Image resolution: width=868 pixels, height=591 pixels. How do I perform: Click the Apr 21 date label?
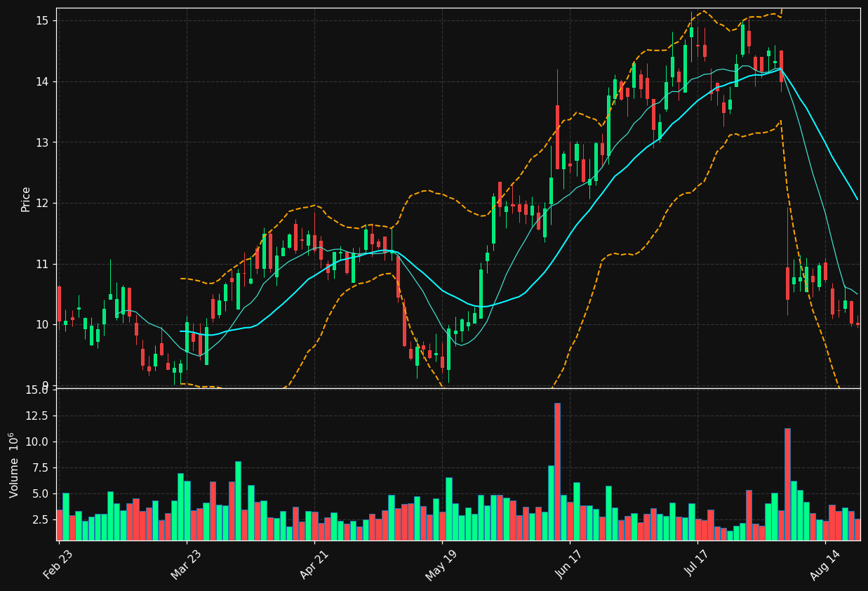click(x=314, y=566)
